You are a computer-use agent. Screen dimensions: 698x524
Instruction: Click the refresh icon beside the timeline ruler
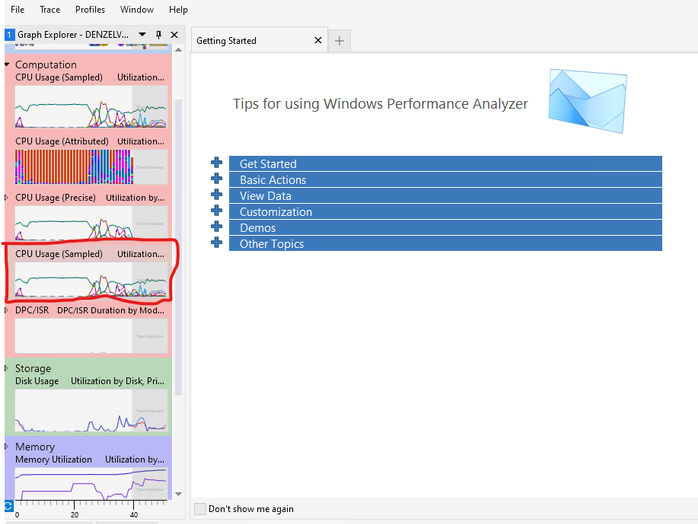coord(8,506)
